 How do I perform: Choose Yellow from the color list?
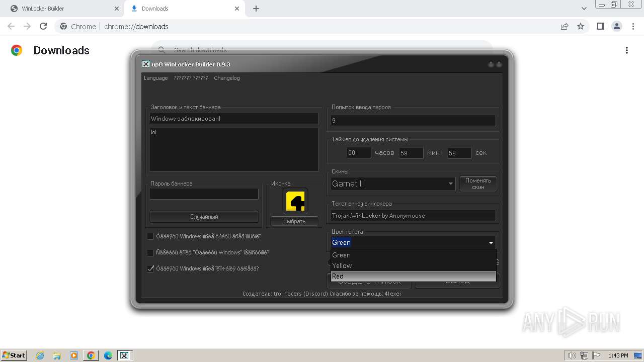click(x=413, y=265)
